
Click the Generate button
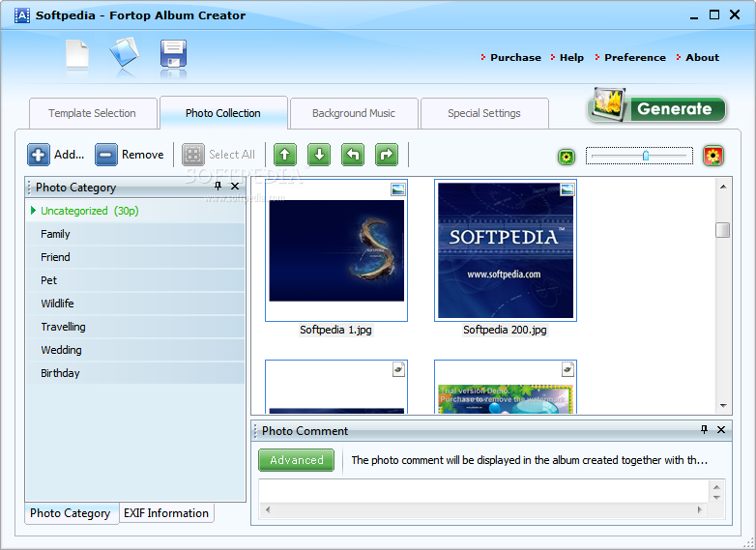point(657,107)
